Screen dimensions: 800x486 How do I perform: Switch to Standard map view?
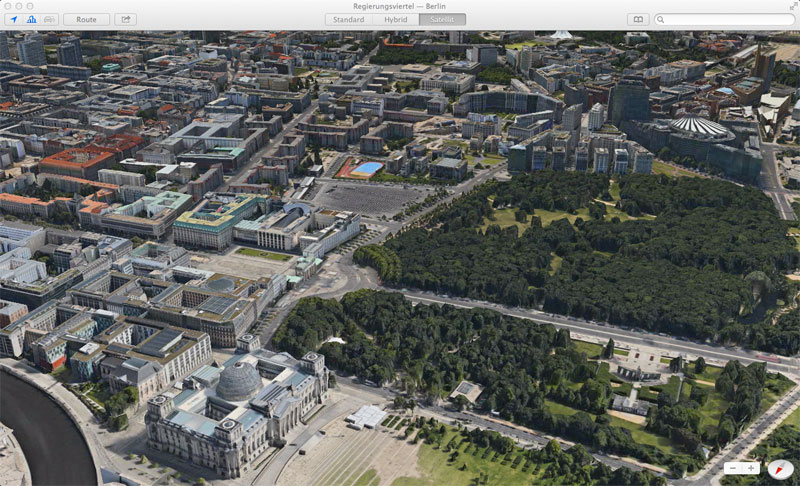click(x=349, y=19)
